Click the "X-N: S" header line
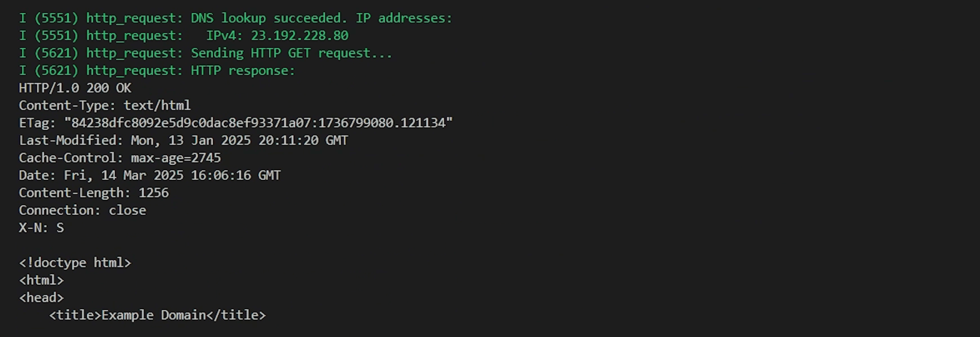 [x=41, y=228]
